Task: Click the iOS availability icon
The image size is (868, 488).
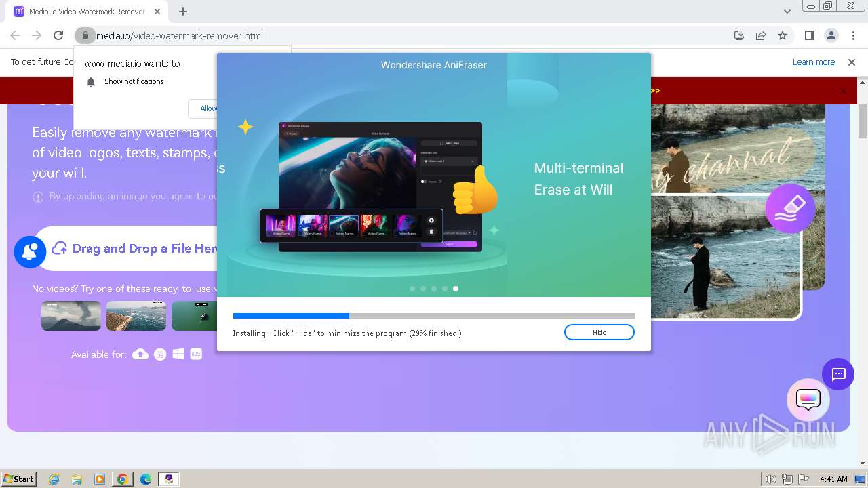Action: click(x=196, y=354)
